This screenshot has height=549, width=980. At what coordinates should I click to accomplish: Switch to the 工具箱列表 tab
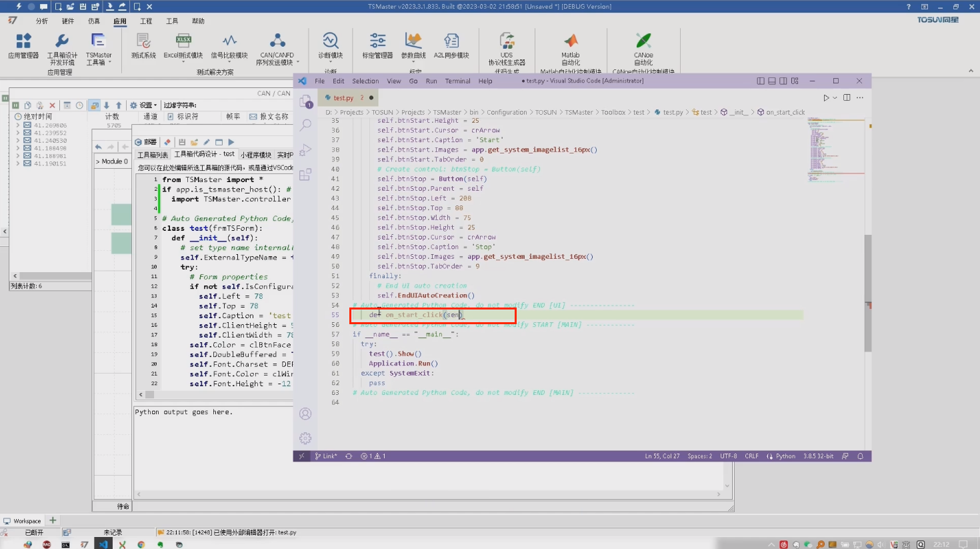click(155, 155)
